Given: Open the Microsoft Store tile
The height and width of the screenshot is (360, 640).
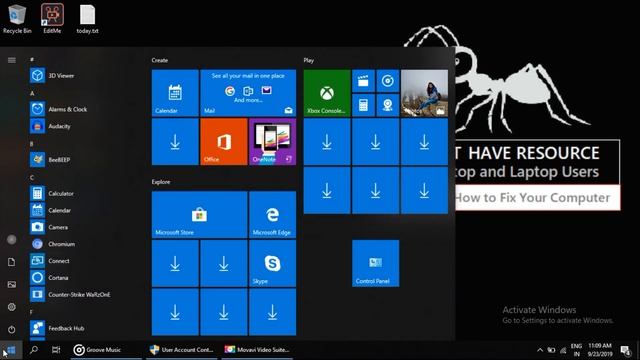Looking at the screenshot, I should (200, 215).
